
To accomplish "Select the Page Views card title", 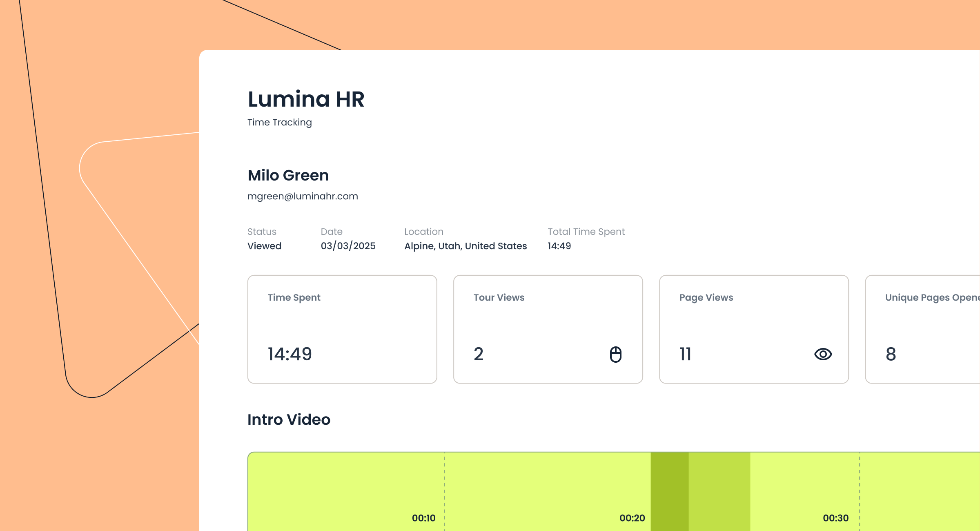I will [x=706, y=297].
